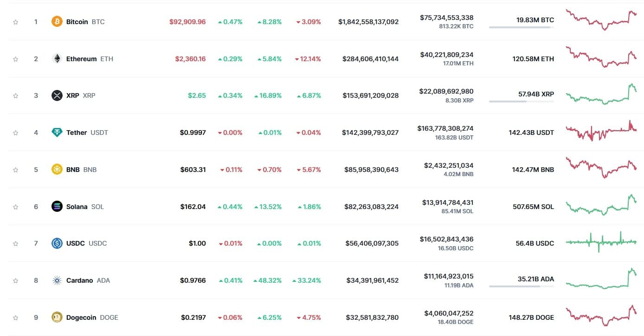
Task: Click the Dogecoin price $0.2197
Action: 193,317
